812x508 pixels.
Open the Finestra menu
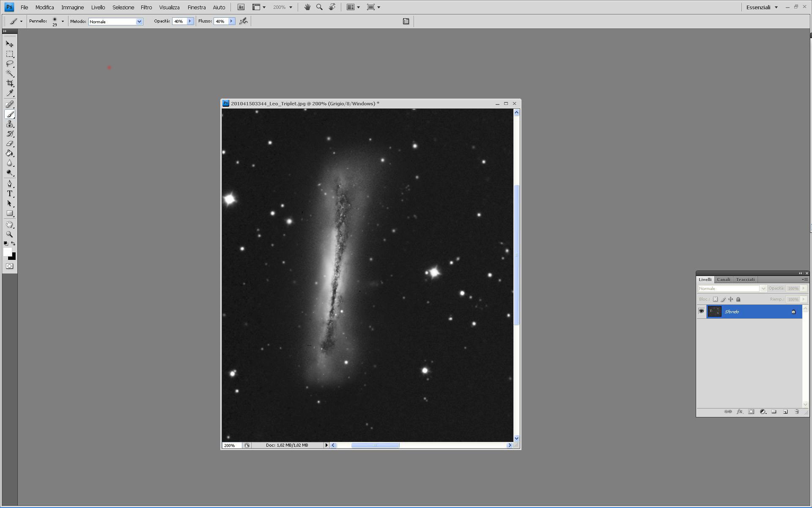point(197,7)
